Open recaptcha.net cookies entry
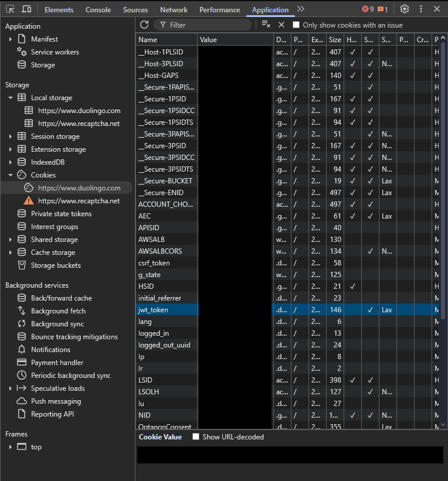The height and width of the screenshot is (481, 448). point(79,201)
